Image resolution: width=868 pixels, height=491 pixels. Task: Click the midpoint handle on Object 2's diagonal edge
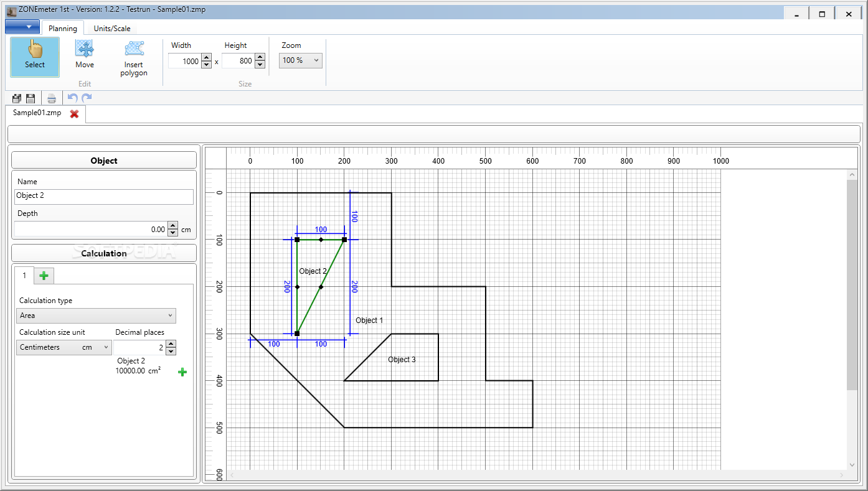coord(321,287)
